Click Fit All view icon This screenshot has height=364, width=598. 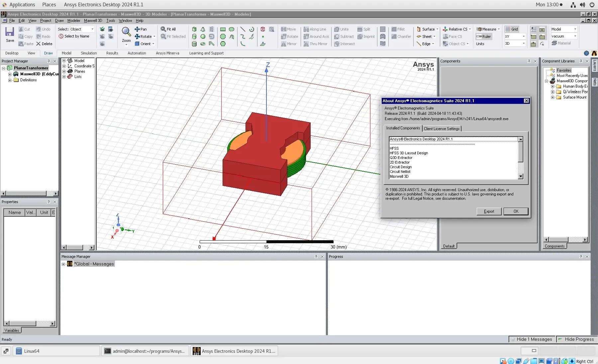pos(163,29)
